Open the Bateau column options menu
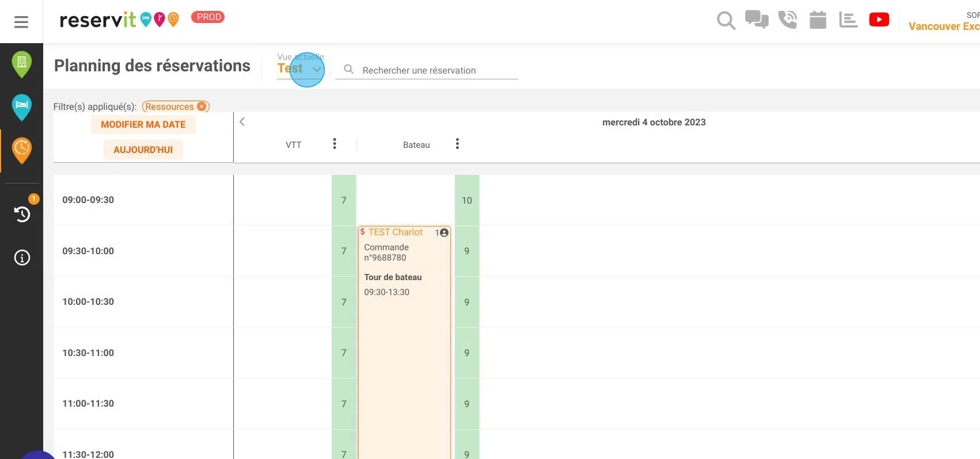Screen dimensions: 980x459 (x=457, y=144)
